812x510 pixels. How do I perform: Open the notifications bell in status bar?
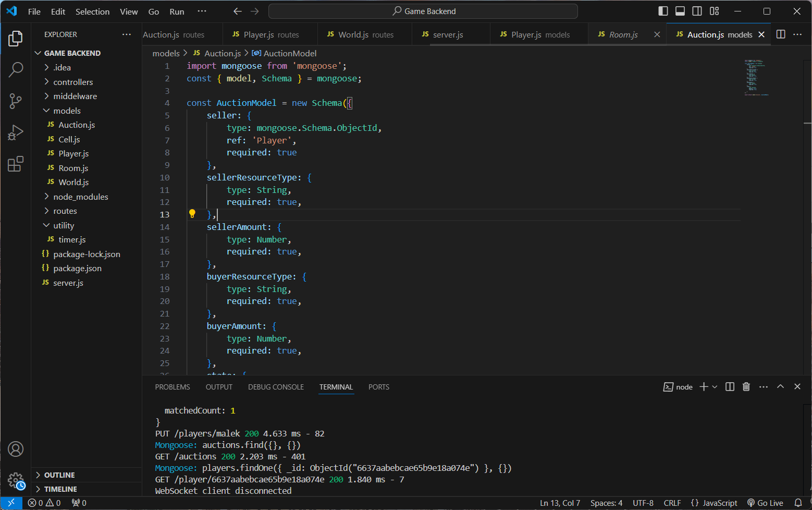point(798,503)
